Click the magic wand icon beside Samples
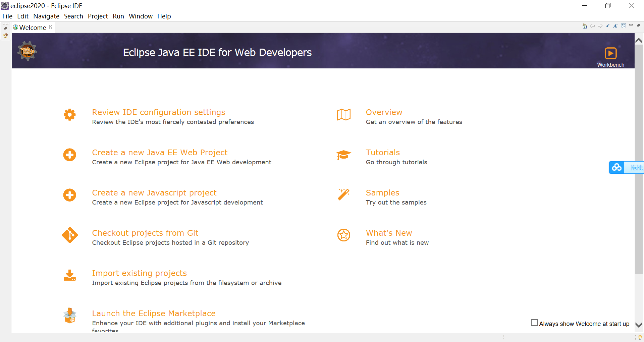This screenshot has height=342, width=644. pyautogui.click(x=343, y=195)
